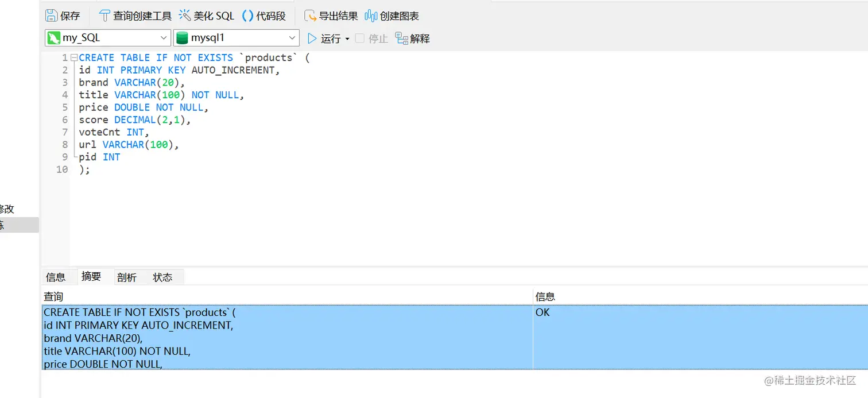Collapse the CREATE TABLE code fold
Image resolution: width=868 pixels, height=398 pixels.
click(x=73, y=58)
